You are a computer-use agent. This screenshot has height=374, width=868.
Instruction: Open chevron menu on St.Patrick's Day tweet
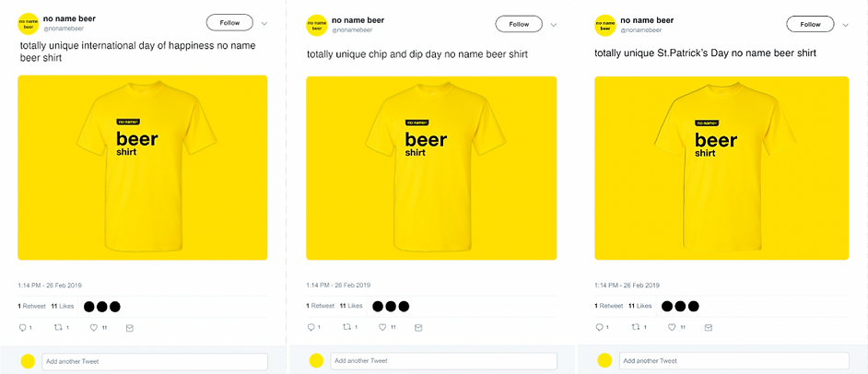point(845,25)
